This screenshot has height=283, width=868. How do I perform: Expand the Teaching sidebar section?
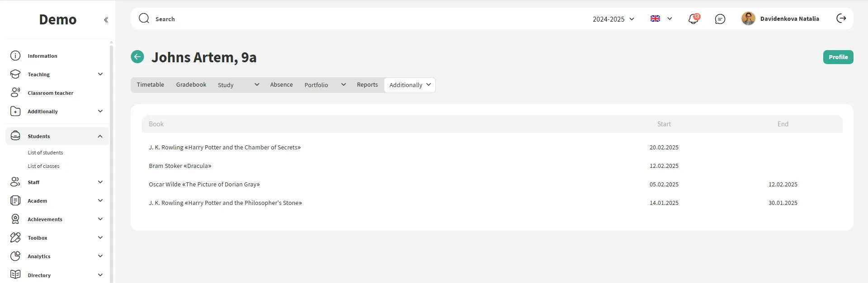pos(100,74)
